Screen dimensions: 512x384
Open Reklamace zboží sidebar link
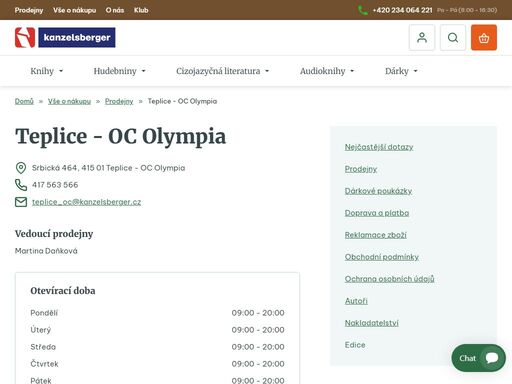pyautogui.click(x=376, y=235)
